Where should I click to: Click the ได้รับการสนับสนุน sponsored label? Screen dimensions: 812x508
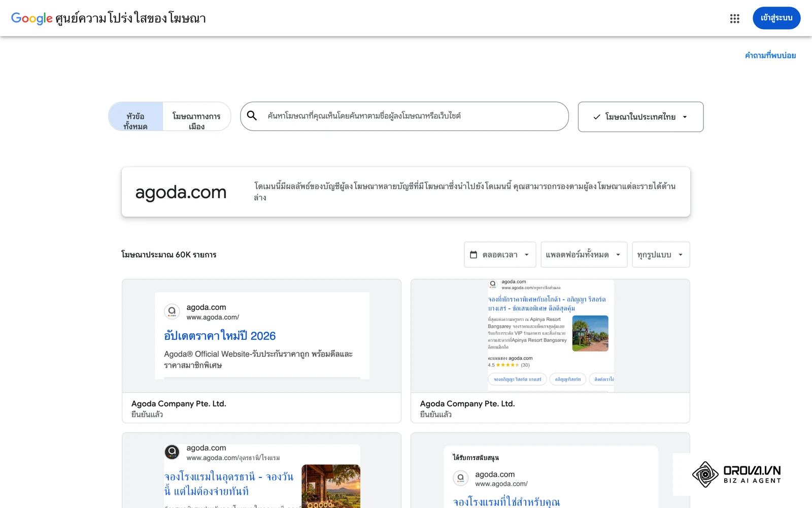476,458
